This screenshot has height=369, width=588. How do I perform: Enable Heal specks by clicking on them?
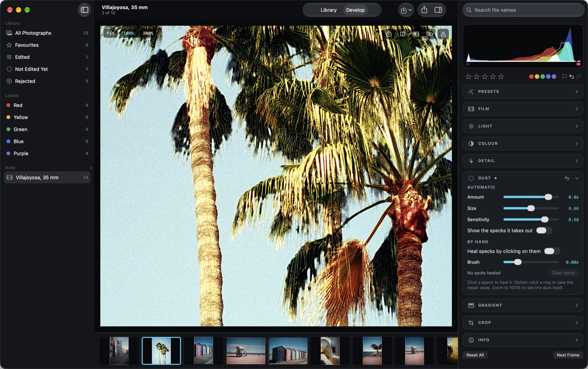point(552,251)
